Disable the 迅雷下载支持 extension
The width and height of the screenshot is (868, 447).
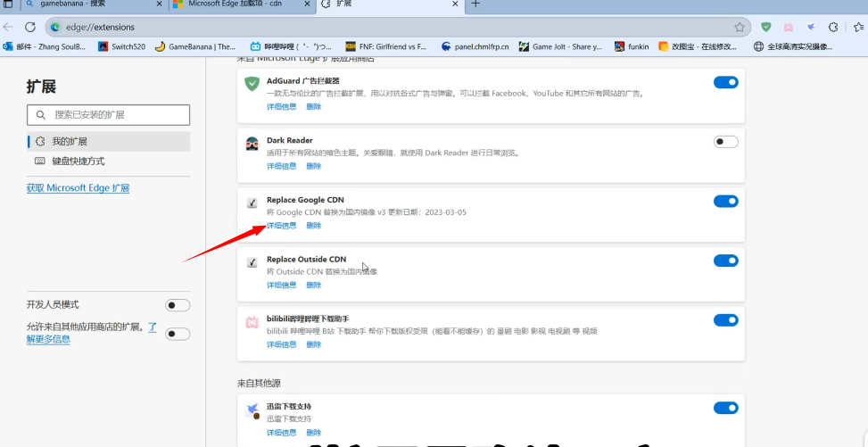coord(726,409)
